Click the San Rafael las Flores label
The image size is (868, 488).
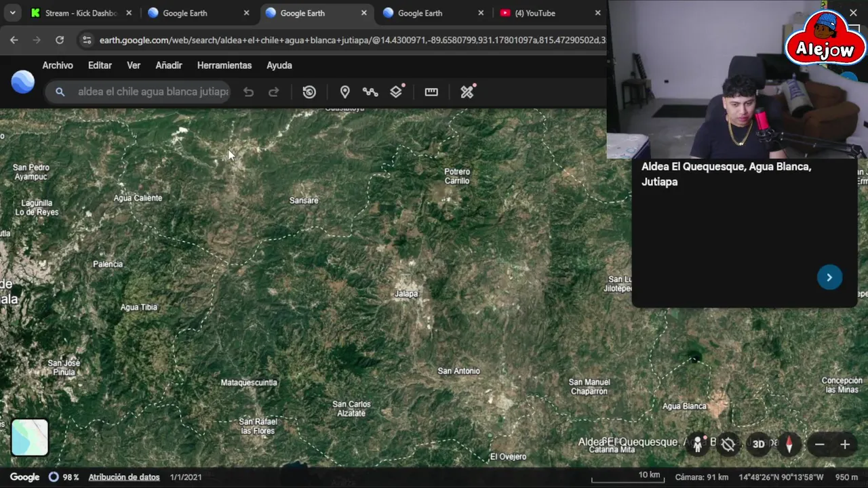(258, 426)
